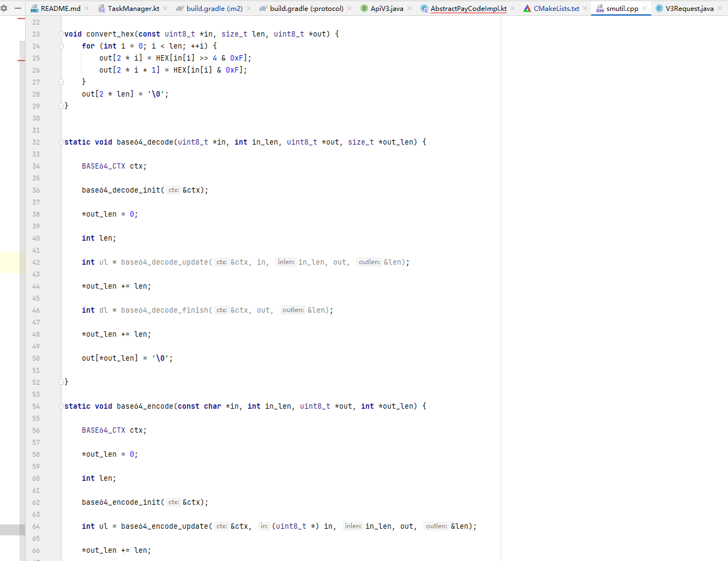Click the base64_decode function name on line 32

pos(145,142)
